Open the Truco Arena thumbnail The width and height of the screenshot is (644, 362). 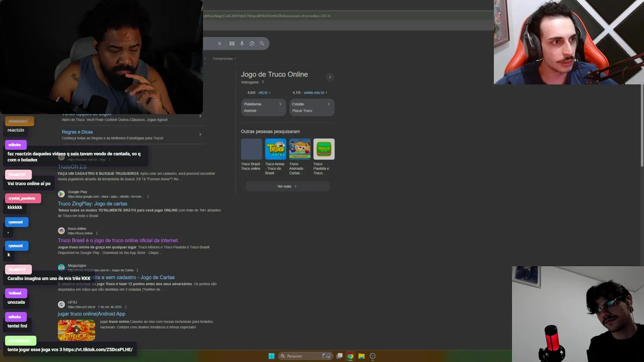pos(276,149)
